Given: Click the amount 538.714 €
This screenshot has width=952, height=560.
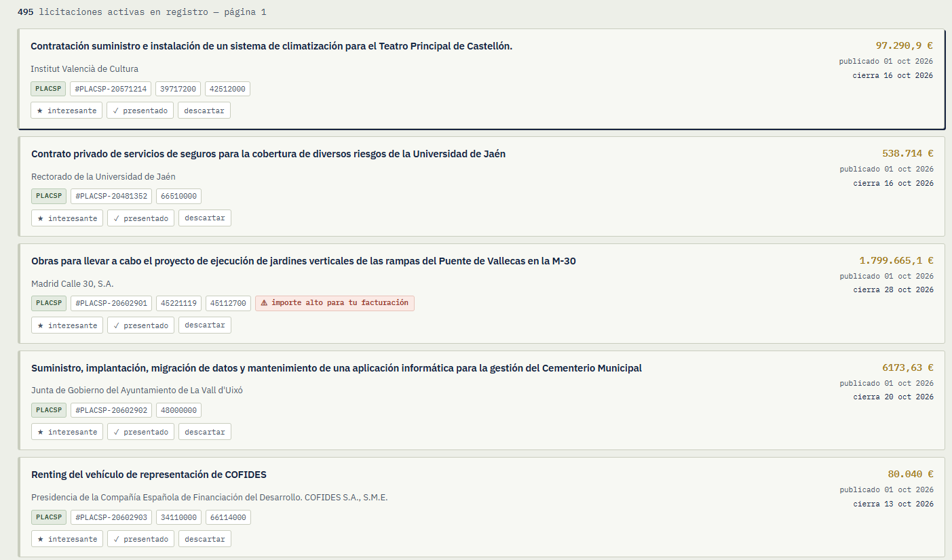Looking at the screenshot, I should click(x=908, y=153).
